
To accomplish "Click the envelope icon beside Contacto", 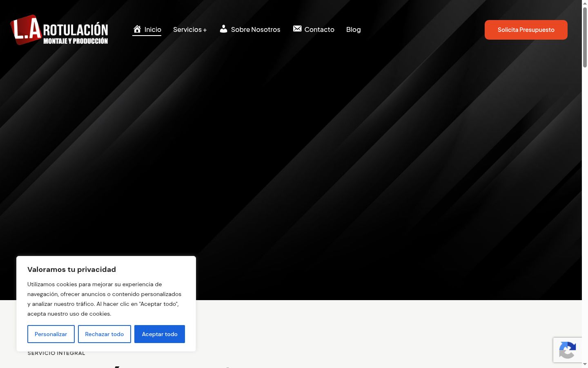I will tap(297, 29).
